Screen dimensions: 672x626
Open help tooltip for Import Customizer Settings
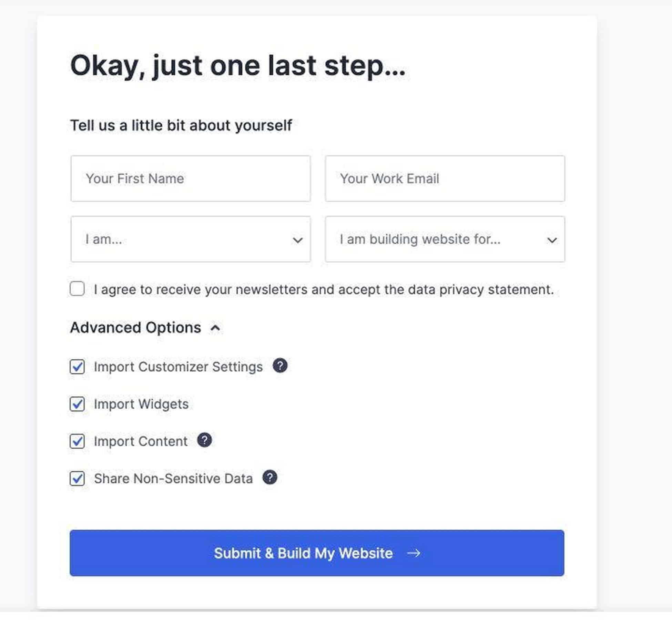click(x=280, y=366)
